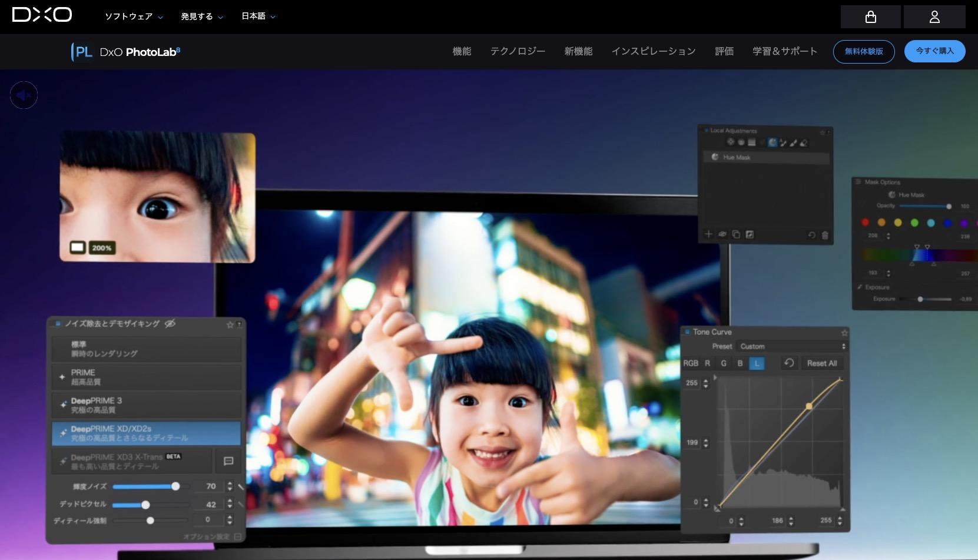Image resolution: width=978 pixels, height=560 pixels.
Task: Collapse the オプション設定 section
Action: 237,536
